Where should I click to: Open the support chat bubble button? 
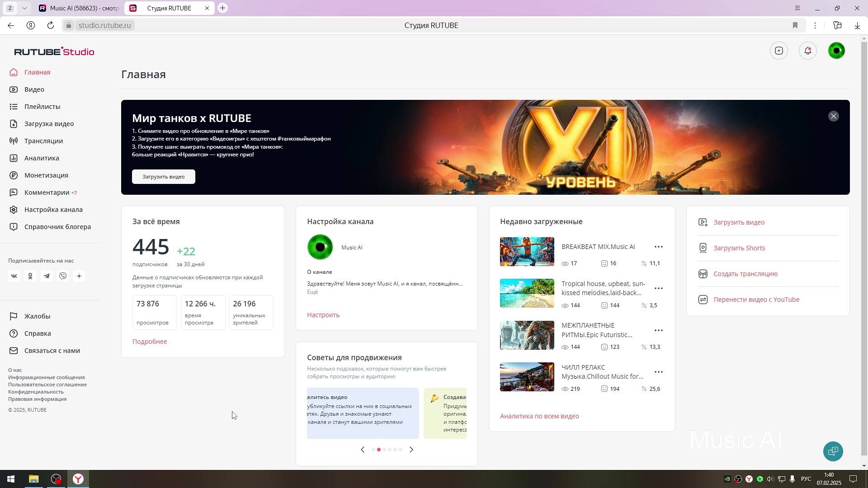tap(833, 451)
